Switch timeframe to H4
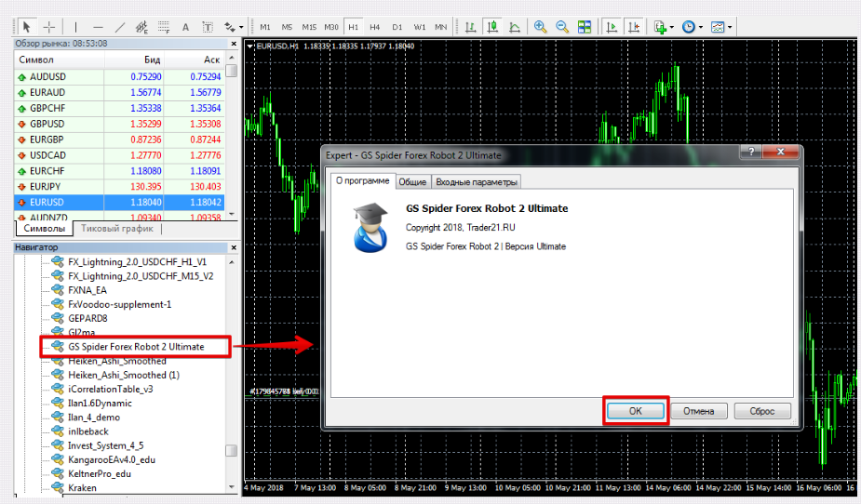The width and height of the screenshot is (861, 504). click(375, 27)
